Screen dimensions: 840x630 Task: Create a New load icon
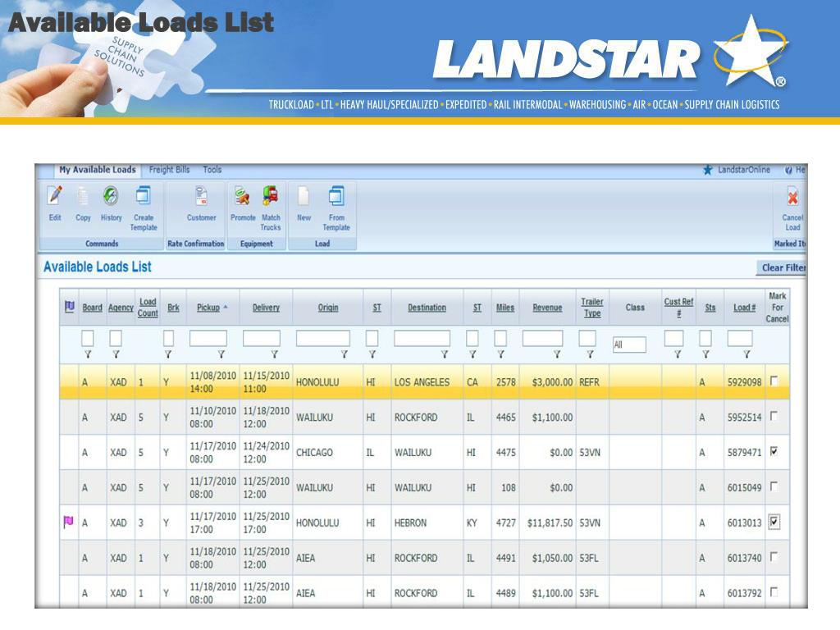(x=304, y=195)
